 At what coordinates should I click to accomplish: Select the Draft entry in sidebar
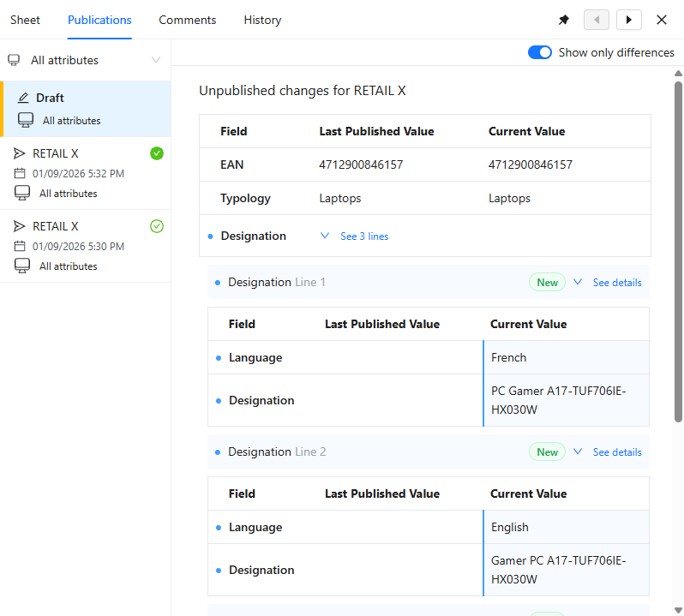click(86, 109)
